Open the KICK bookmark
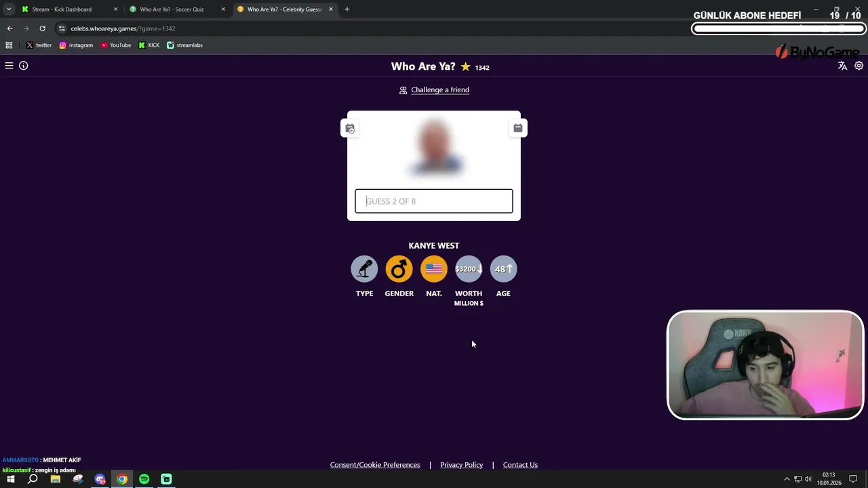The height and width of the screenshot is (488, 868). pos(149,45)
